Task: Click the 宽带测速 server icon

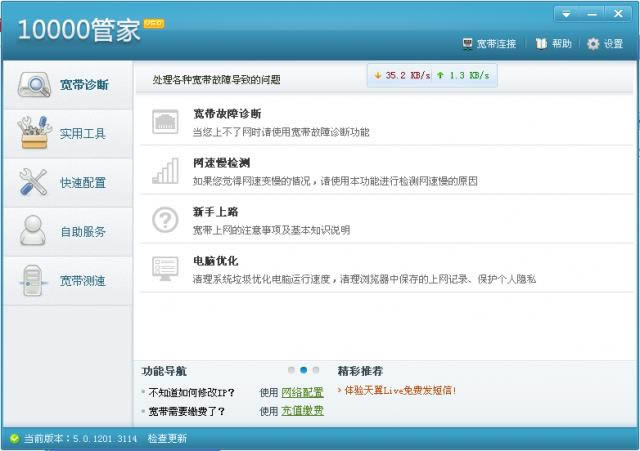Action: pyautogui.click(x=33, y=280)
